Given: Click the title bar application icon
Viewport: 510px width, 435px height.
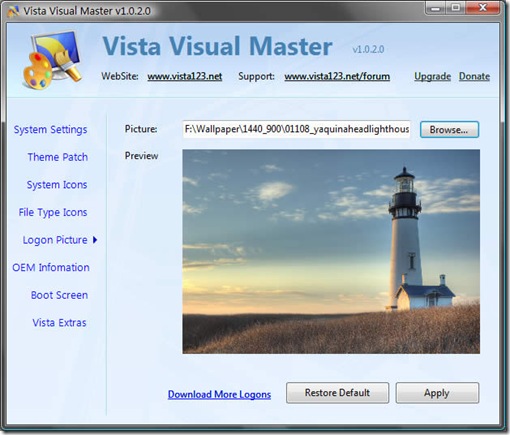Looking at the screenshot, I should 13,11.
